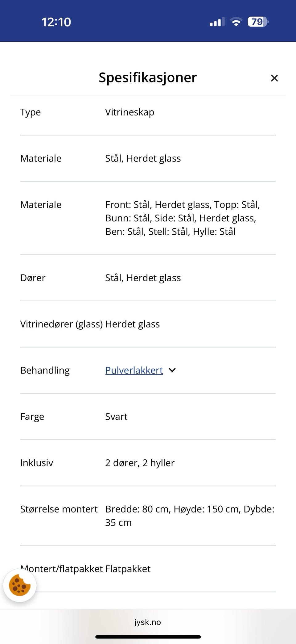Select the Vitrineskap type value
296x644 pixels.
tap(129, 112)
